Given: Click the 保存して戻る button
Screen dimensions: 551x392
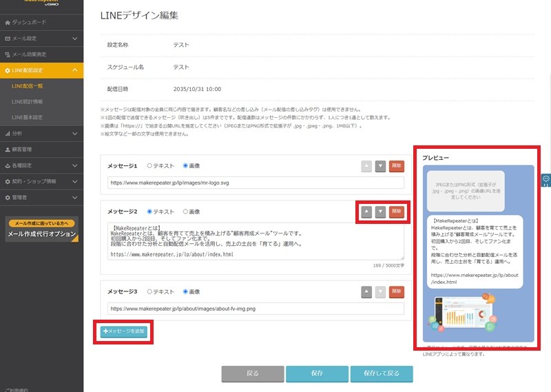Looking at the screenshot, I should click(x=382, y=373).
